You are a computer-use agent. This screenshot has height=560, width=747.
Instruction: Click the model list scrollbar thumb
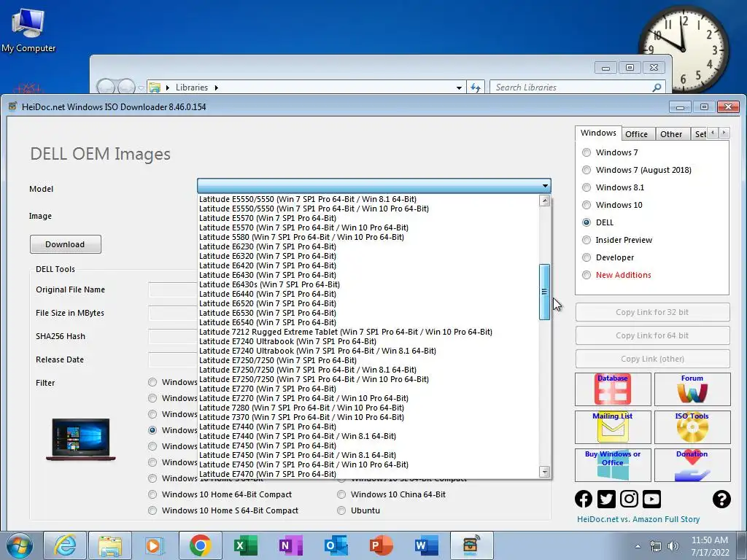(x=544, y=292)
